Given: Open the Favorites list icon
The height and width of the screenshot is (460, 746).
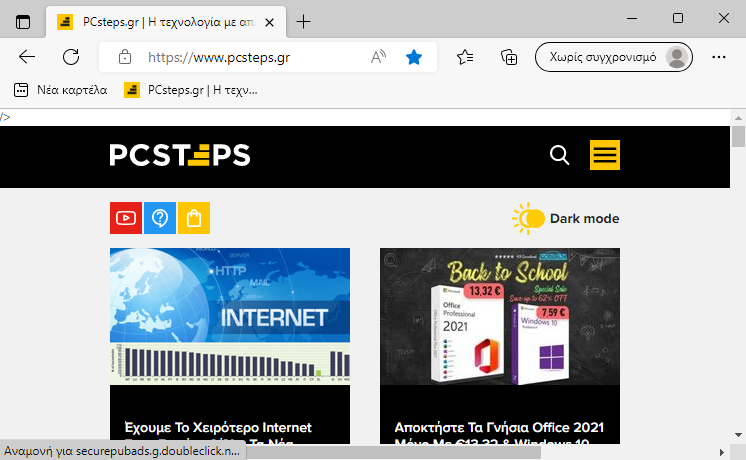Looking at the screenshot, I should (465, 57).
